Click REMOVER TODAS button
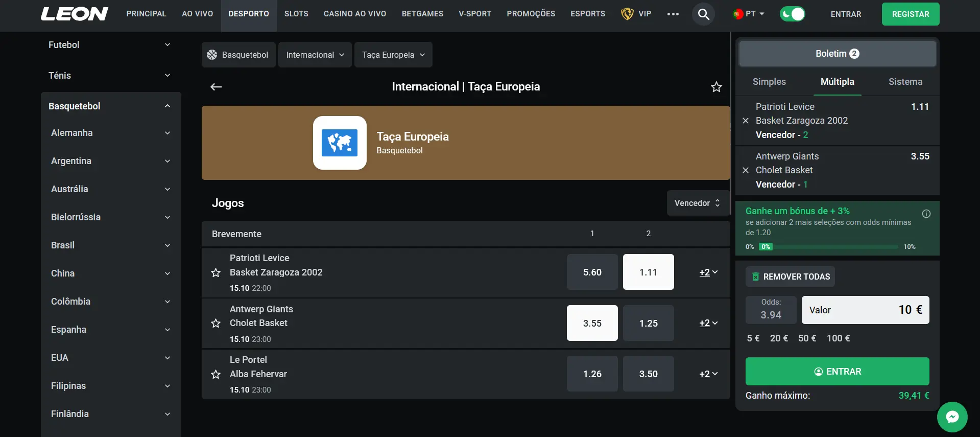980x437 pixels. tap(790, 277)
